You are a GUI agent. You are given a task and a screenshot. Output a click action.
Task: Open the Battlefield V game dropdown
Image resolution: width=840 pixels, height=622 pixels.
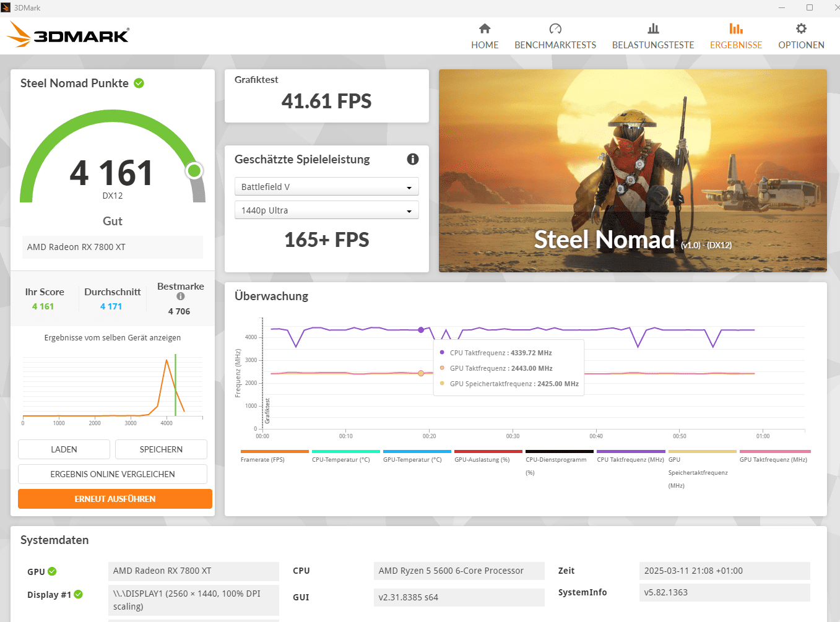point(327,186)
